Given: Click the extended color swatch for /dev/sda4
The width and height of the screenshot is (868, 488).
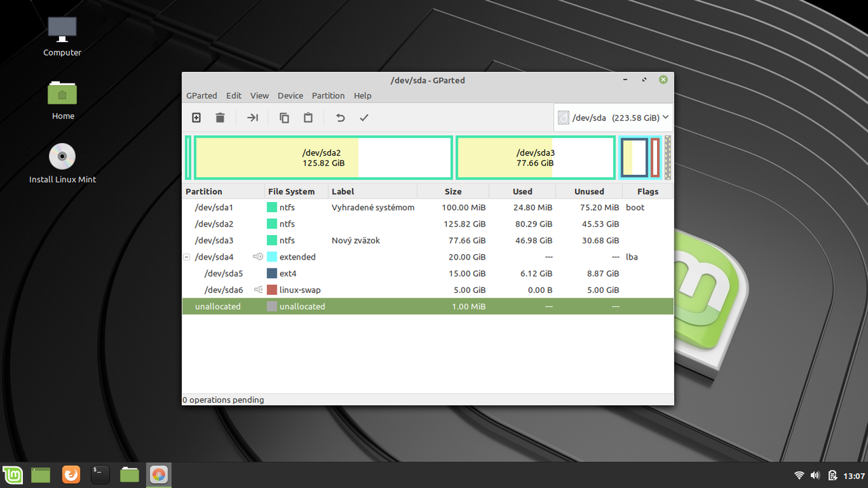Looking at the screenshot, I should pos(272,257).
